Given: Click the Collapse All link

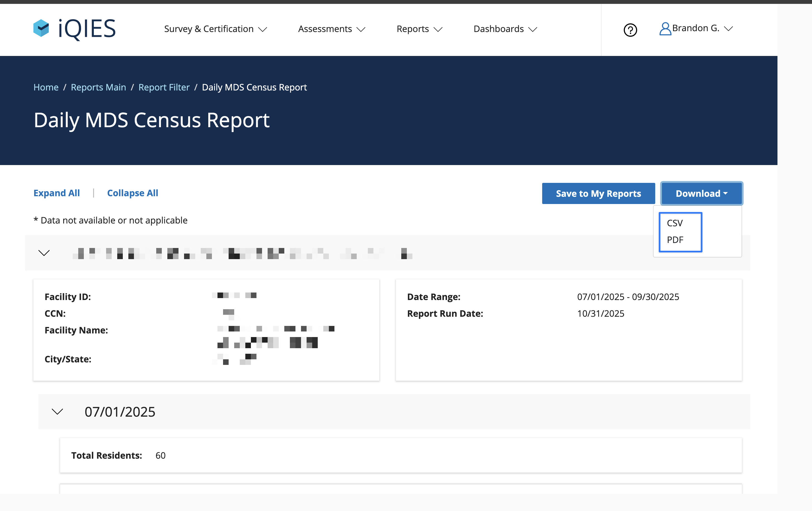Looking at the screenshot, I should [x=133, y=193].
